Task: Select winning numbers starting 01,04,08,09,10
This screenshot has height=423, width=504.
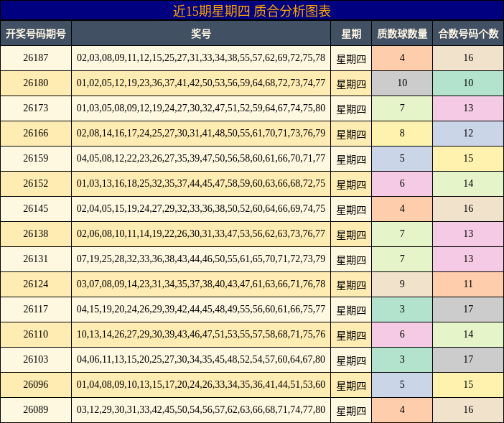Action: pyautogui.click(x=201, y=384)
